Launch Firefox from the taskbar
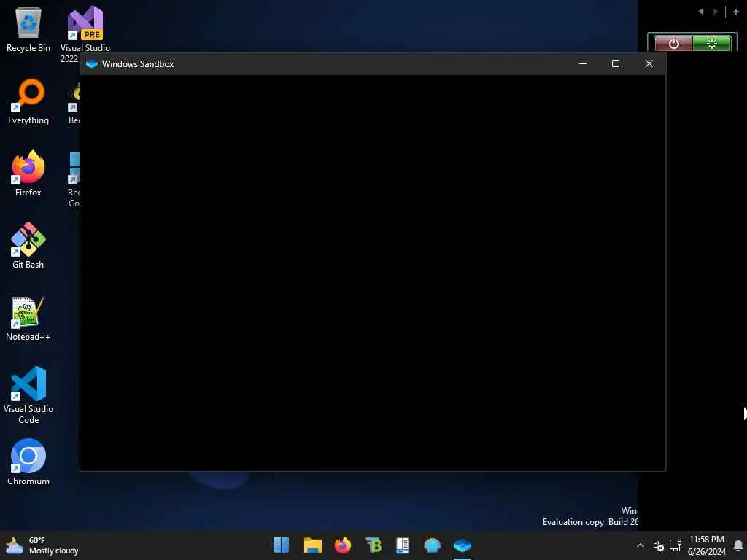 coord(343,545)
